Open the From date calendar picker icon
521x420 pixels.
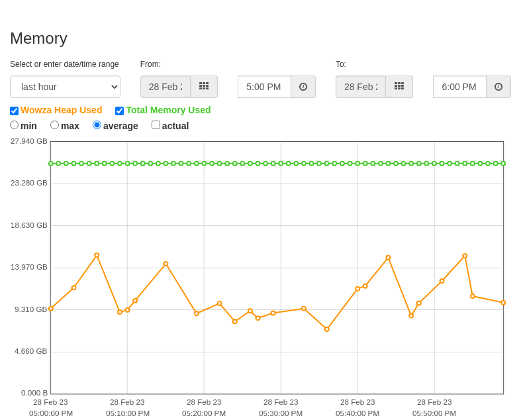click(204, 87)
